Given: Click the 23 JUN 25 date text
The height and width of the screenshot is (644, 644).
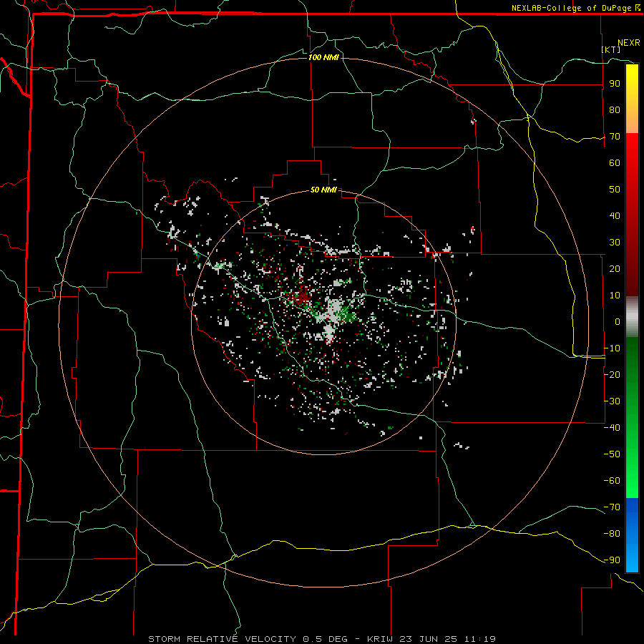Looking at the screenshot, I should tap(429, 639).
